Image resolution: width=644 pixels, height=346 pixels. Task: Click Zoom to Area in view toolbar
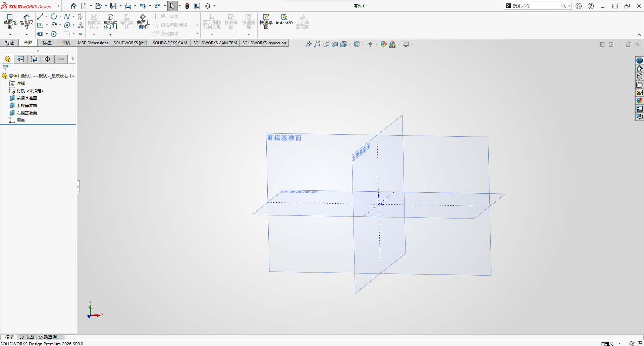tap(317, 44)
